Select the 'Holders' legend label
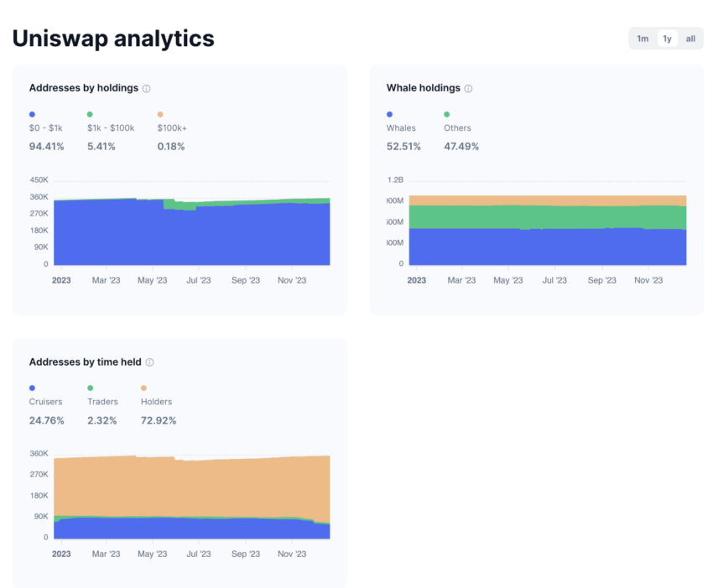713x588 pixels. [x=156, y=402]
